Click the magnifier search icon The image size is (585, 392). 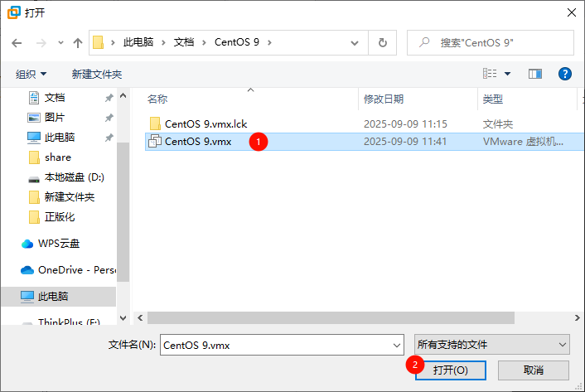click(424, 42)
